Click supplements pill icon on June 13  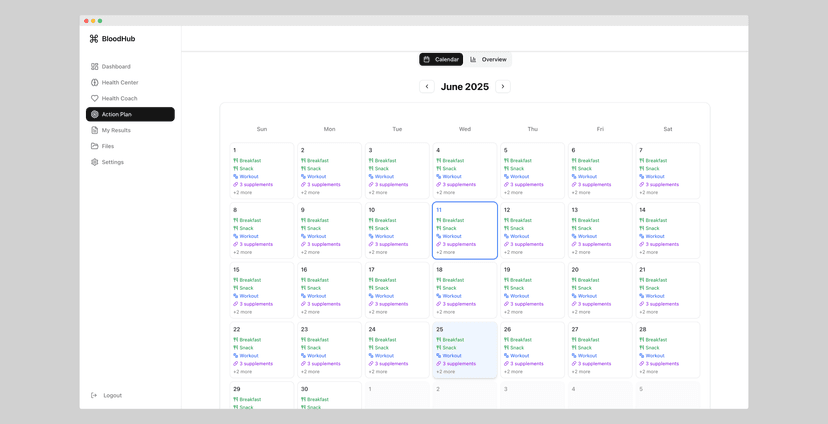tap(574, 244)
